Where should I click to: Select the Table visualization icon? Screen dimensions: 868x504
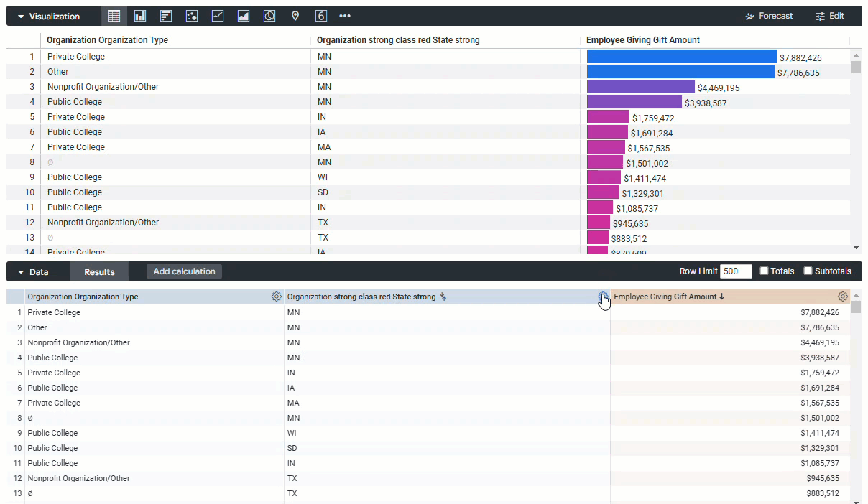[x=114, y=16]
